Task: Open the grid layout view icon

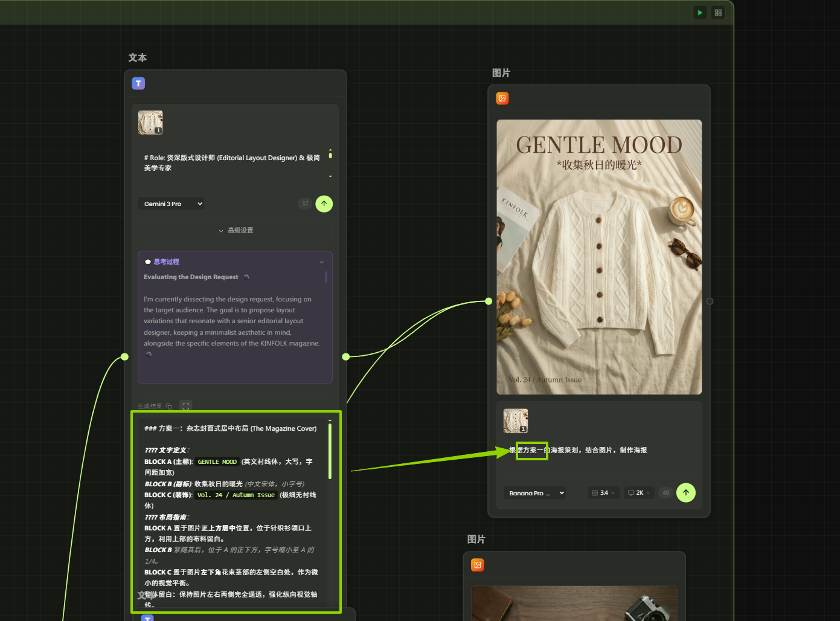Action: click(718, 13)
